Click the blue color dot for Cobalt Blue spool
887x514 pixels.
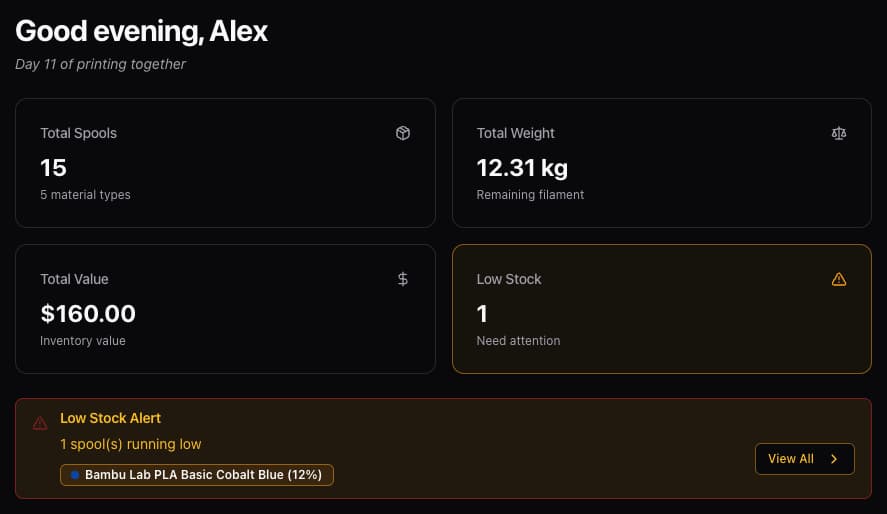pyautogui.click(x=75, y=475)
